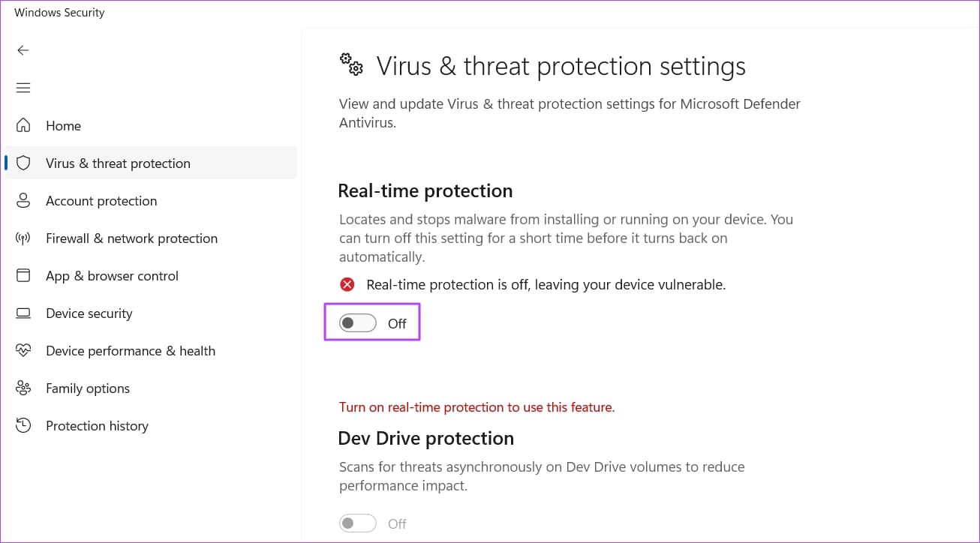Expand the navigation menu with the hamburger button

point(23,88)
